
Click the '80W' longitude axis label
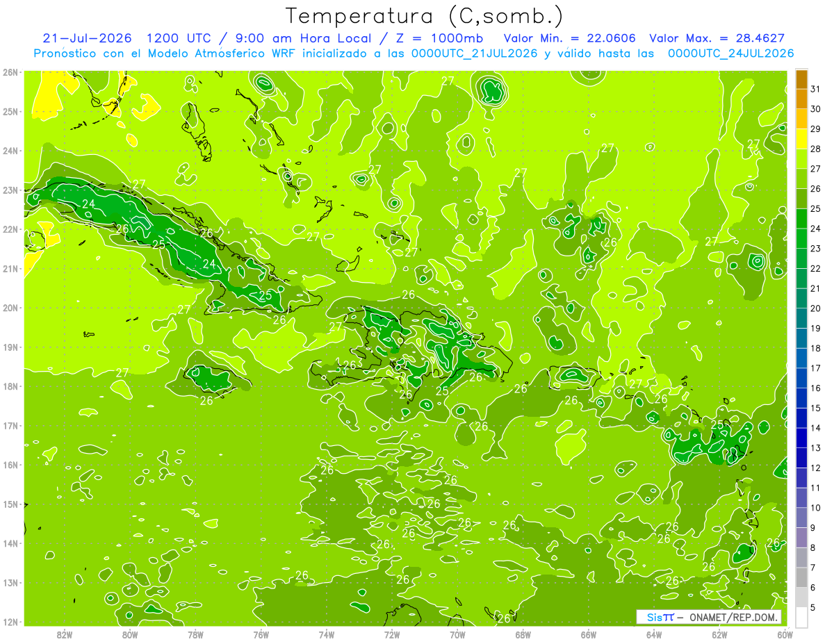[130, 634]
